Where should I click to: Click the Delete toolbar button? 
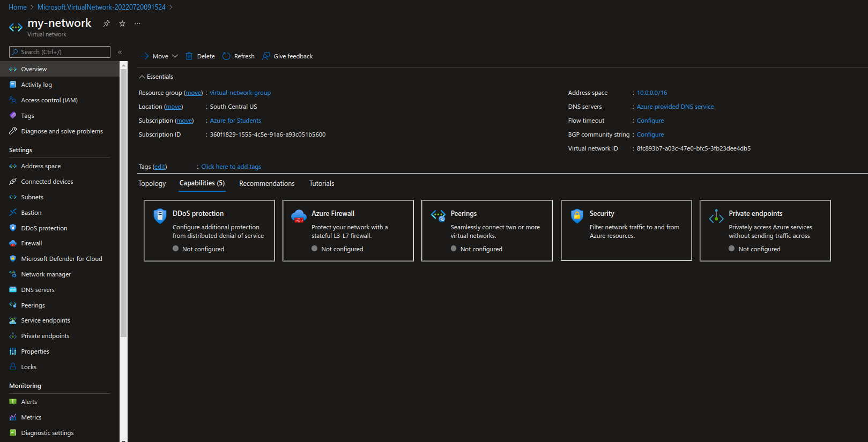(x=200, y=56)
